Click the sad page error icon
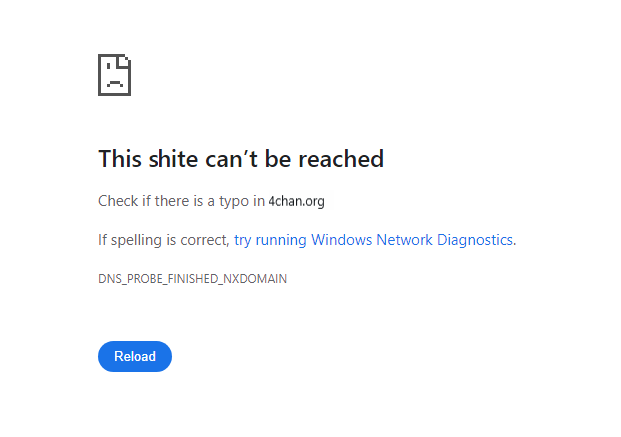This screenshot has height=437, width=621. tap(114, 75)
